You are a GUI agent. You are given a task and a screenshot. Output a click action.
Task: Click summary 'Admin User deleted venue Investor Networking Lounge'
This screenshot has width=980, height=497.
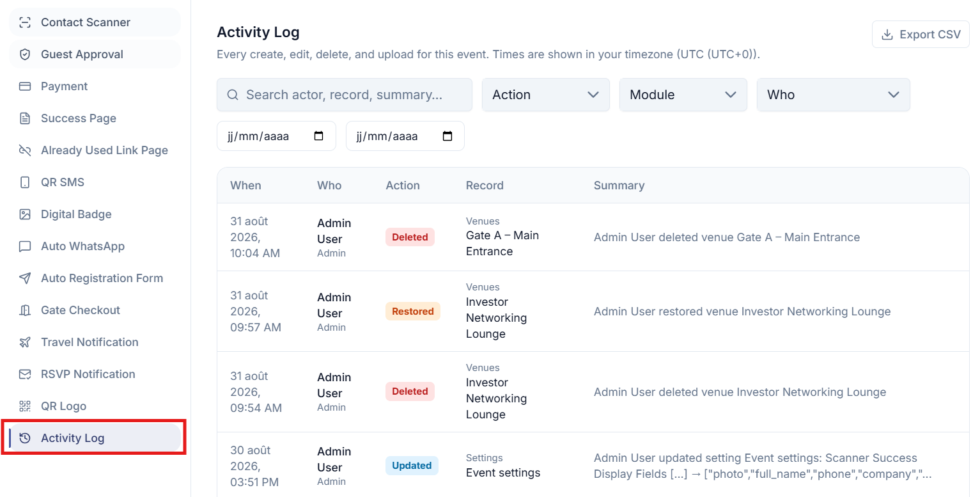[x=740, y=392]
